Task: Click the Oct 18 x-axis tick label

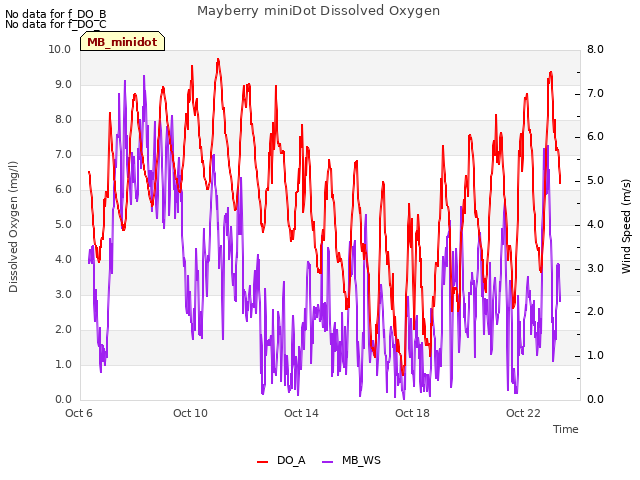Action: (x=412, y=413)
